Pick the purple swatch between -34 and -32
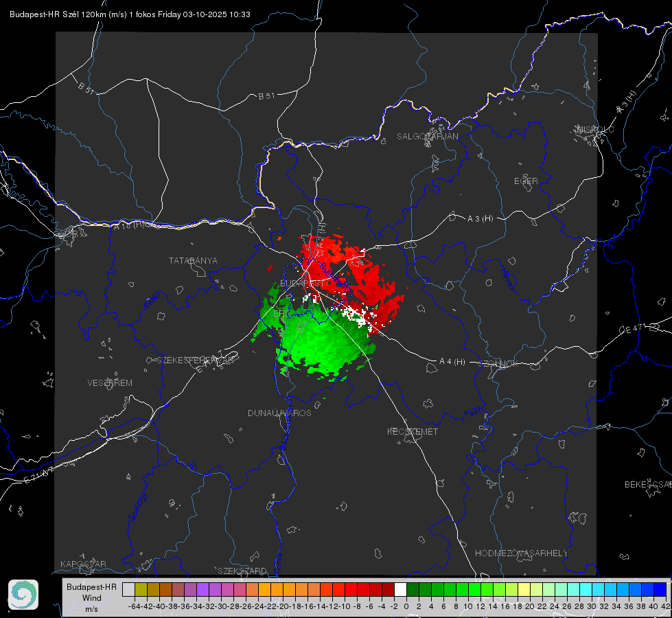 [202, 589]
